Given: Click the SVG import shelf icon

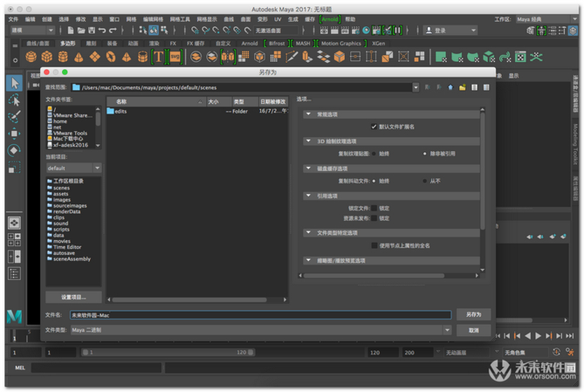Looking at the screenshot, I should click(x=175, y=57).
